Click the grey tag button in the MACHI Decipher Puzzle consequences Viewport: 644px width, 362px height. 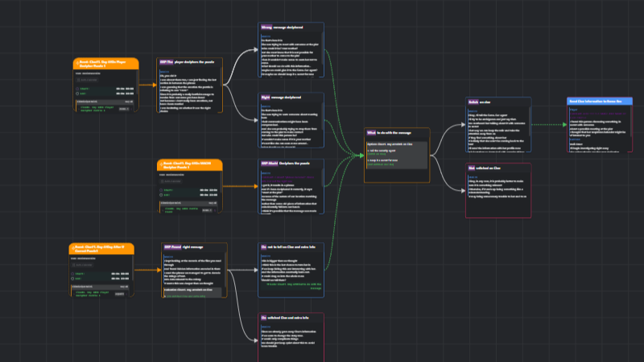coord(208,210)
